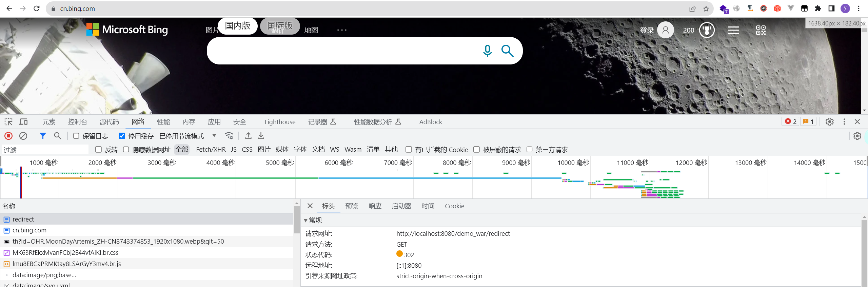Open the Bing QR code icon
Screen dimensions: 868x287
(x=761, y=30)
